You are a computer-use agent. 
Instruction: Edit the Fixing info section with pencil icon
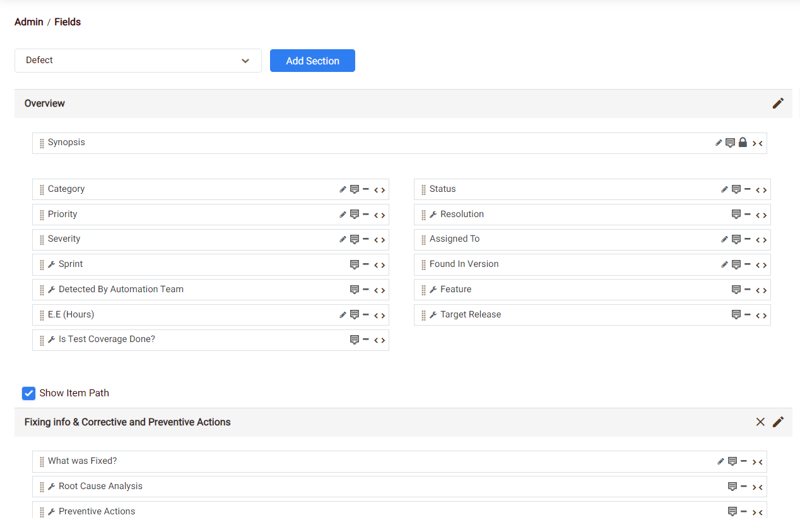(778, 422)
